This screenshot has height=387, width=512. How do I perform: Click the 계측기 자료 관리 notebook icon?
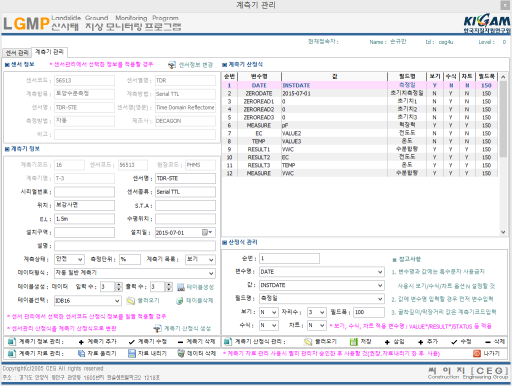(x=12, y=354)
